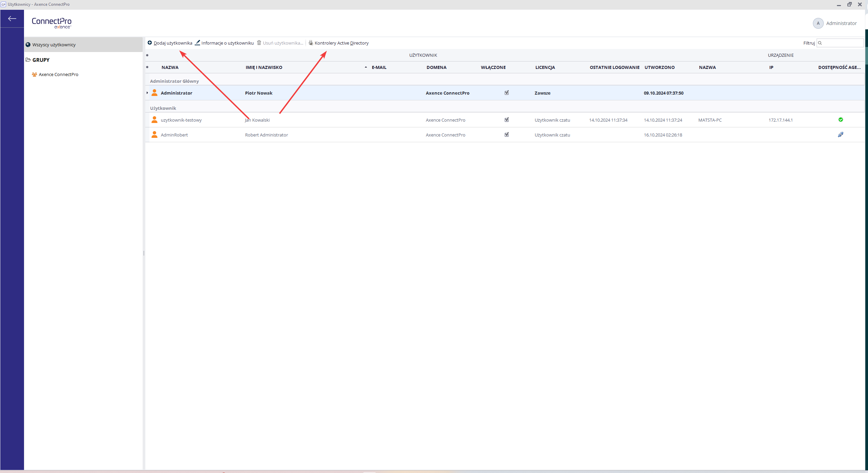Click the user icon of AdminRobert
Screen dimensions: 868x473
(x=154, y=134)
